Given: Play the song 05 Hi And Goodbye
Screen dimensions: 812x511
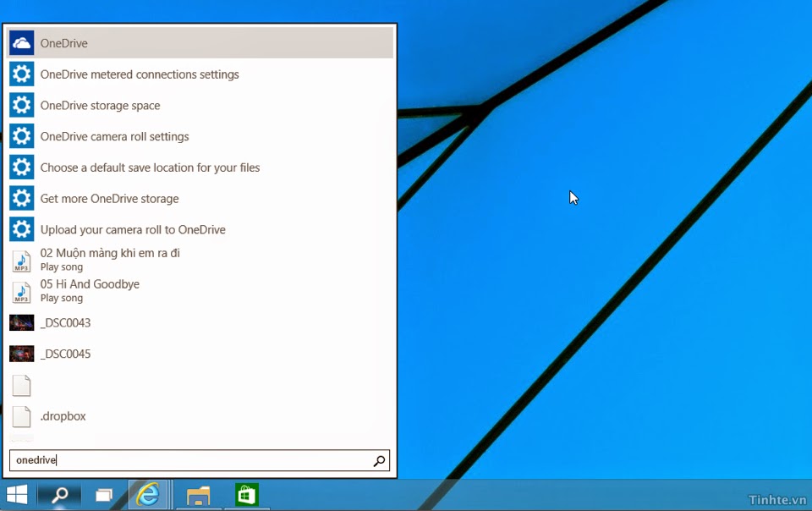Looking at the screenshot, I should [x=90, y=291].
